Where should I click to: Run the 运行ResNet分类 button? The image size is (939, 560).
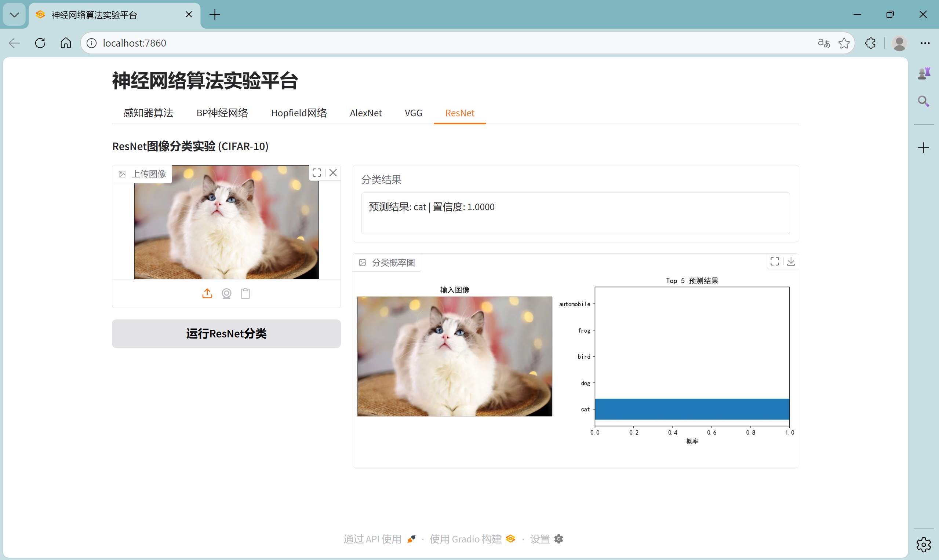[226, 334]
